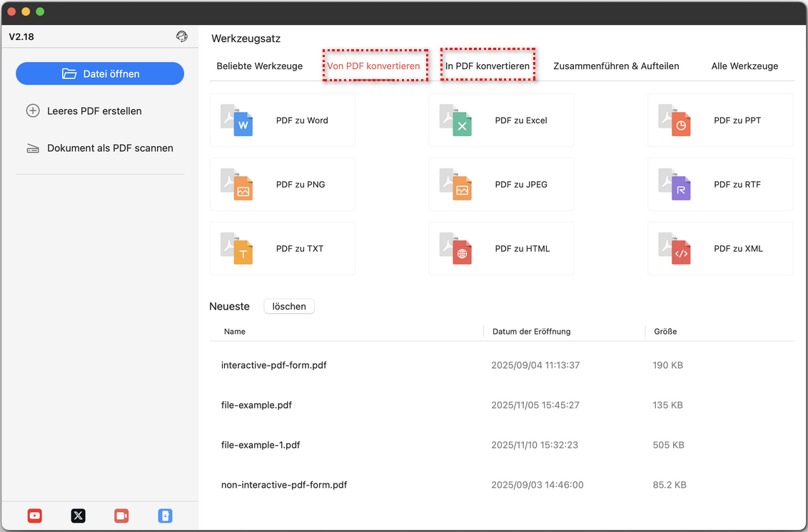Open file-example-1.pdf from recent list
Image resolution: width=808 pixels, height=532 pixels.
261,445
